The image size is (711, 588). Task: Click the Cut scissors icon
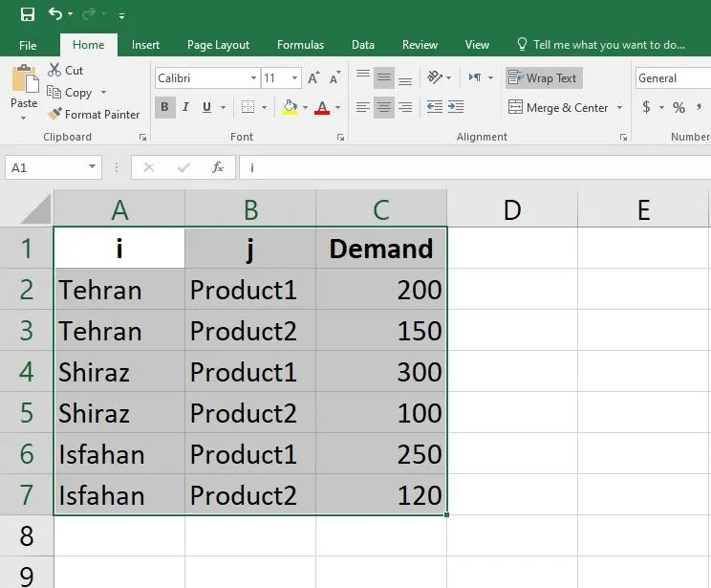(55, 70)
